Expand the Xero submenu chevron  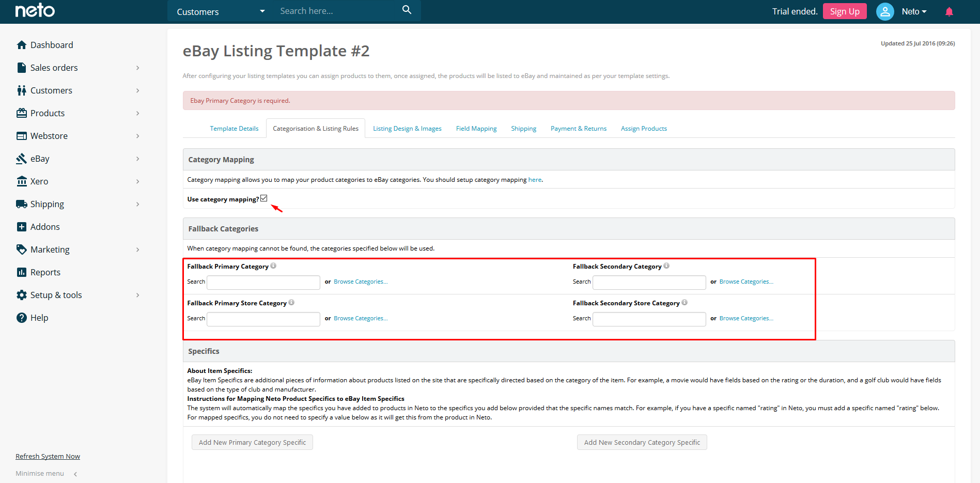138,181
